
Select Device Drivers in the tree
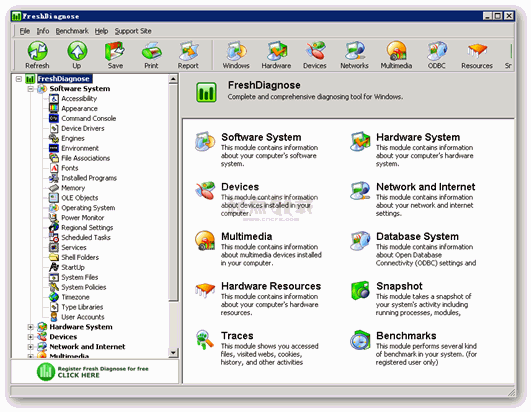[x=83, y=128]
